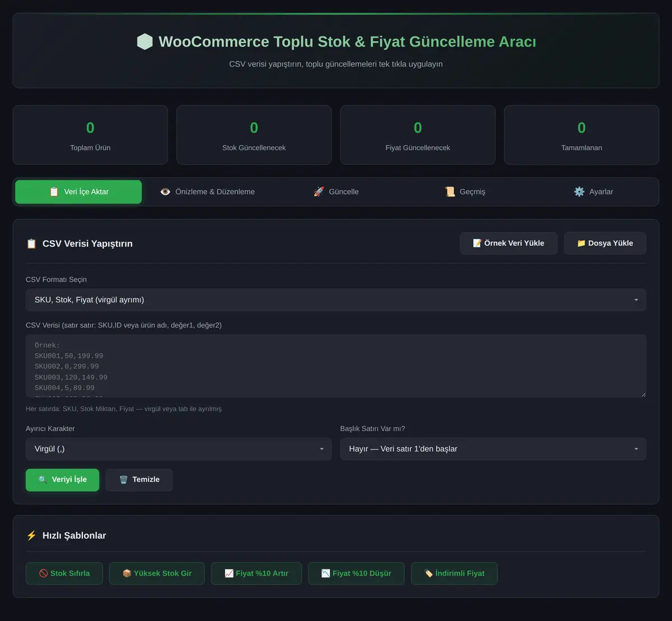Click the CSV Verisi Yapıştırın heading
The image size is (672, 621).
click(x=87, y=244)
